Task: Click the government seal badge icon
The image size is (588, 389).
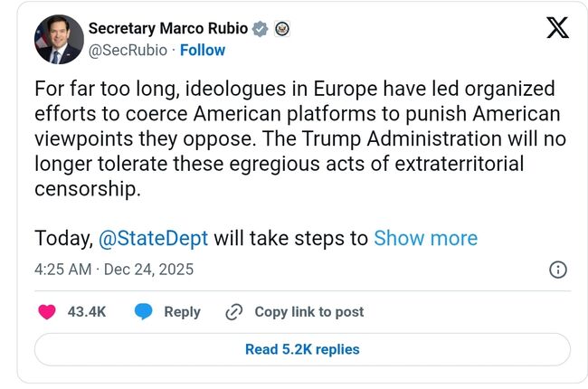Action: click(x=281, y=29)
